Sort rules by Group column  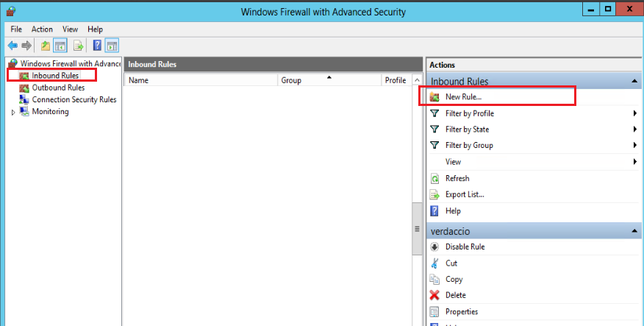[x=329, y=80]
